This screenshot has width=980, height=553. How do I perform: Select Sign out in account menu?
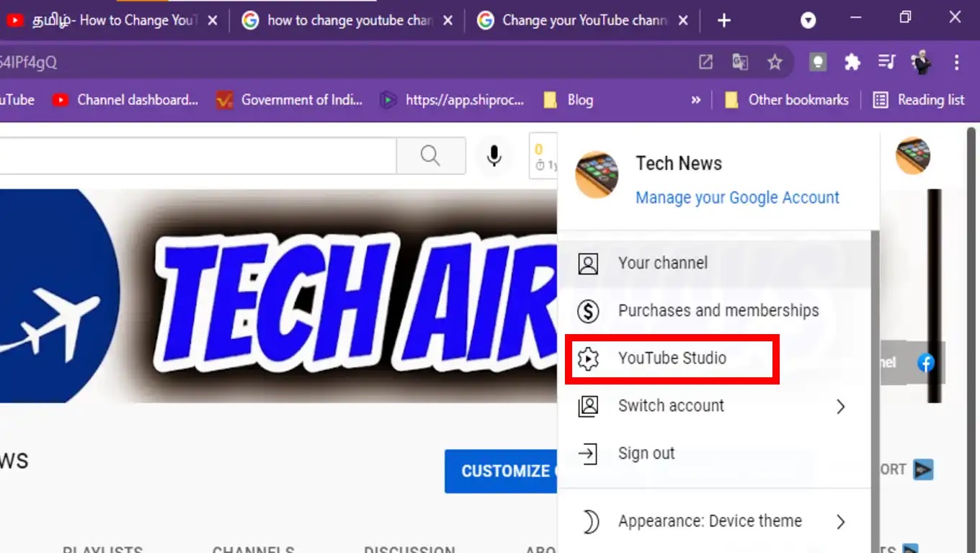pos(714,453)
